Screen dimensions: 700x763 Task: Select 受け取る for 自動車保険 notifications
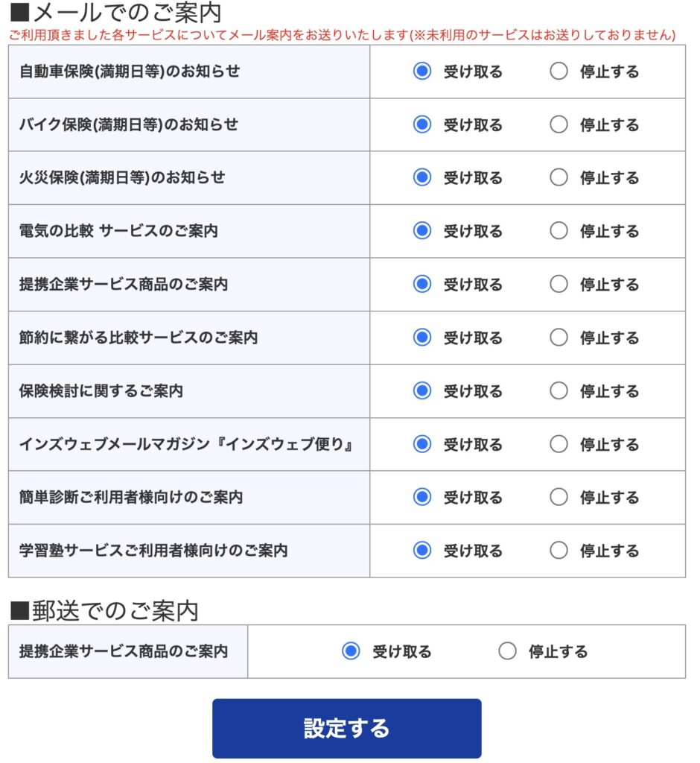tap(422, 72)
